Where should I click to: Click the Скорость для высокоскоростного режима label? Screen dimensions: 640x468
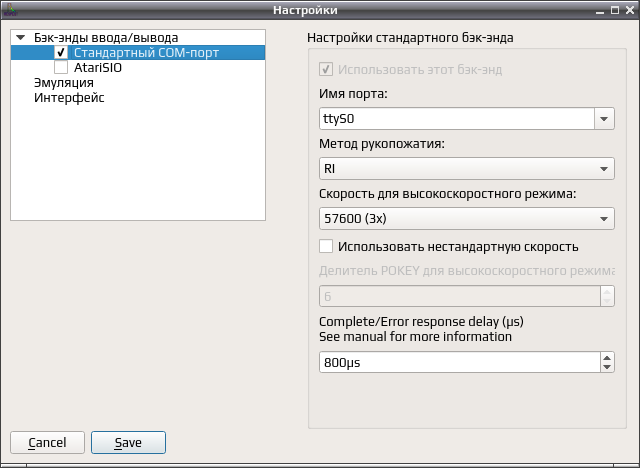447,193
